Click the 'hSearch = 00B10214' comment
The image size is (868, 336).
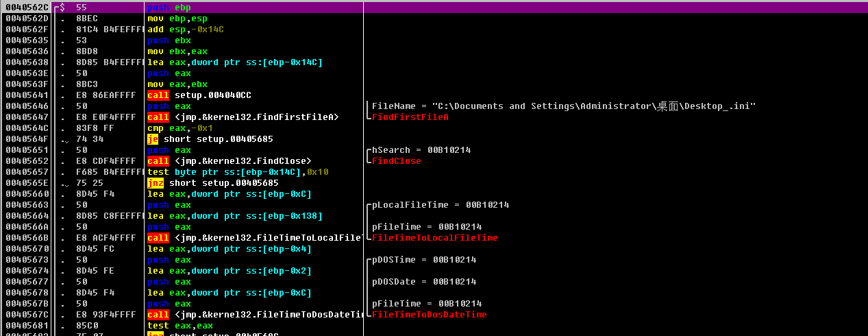point(421,150)
